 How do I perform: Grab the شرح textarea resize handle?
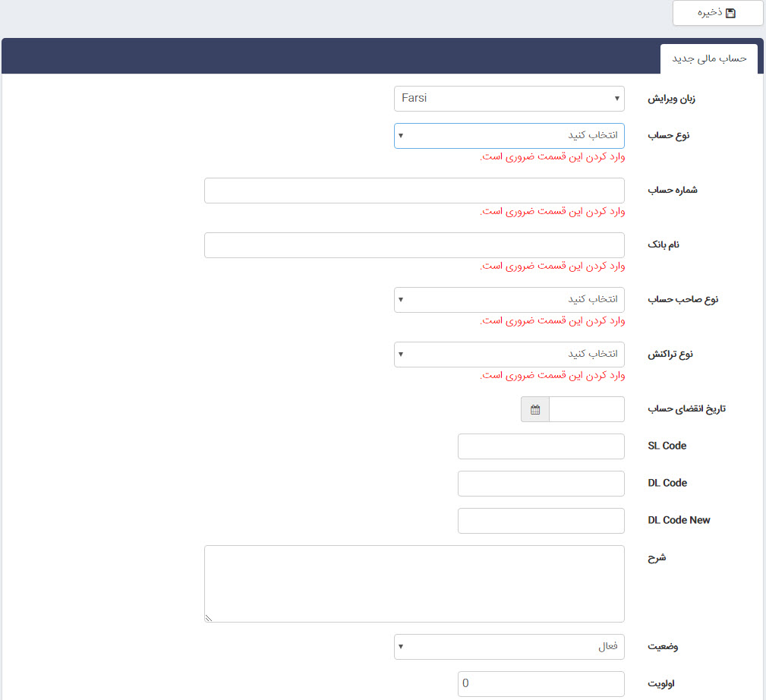pos(209,618)
